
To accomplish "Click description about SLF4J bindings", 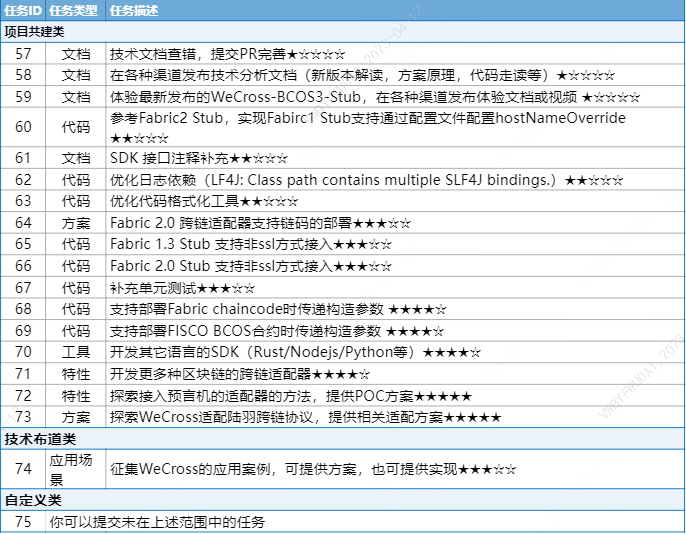I will click(366, 180).
